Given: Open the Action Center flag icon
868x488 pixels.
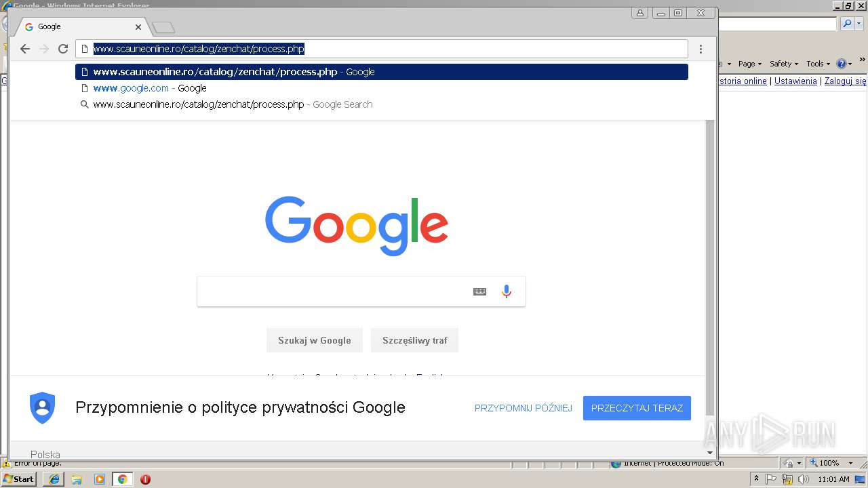Looking at the screenshot, I should click(772, 479).
